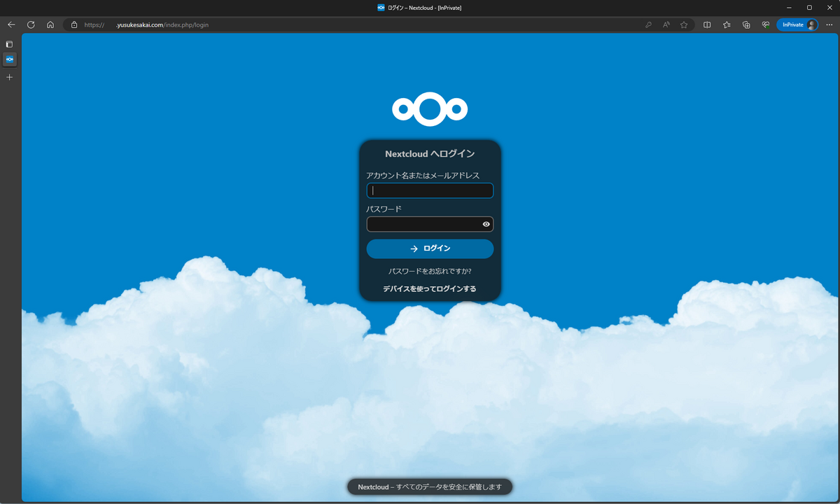
Task: Open split screen view icon
Action: coord(707,24)
